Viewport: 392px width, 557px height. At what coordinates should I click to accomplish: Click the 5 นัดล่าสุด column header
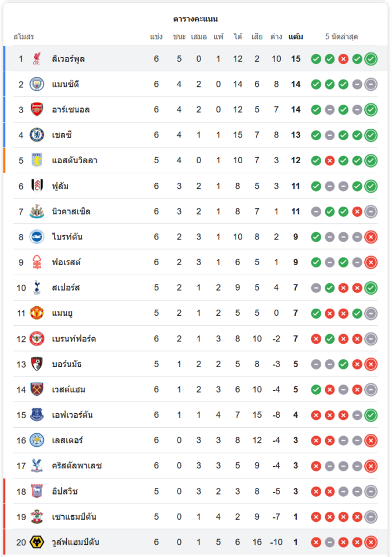coord(341,37)
